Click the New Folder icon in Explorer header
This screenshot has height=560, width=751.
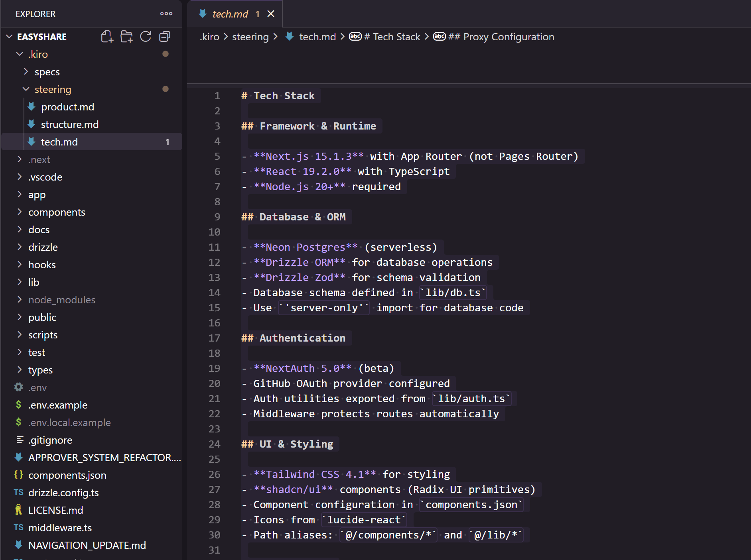[126, 37]
